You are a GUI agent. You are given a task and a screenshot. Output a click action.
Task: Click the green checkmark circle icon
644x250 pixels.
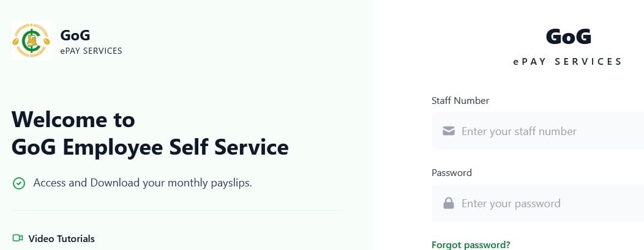click(19, 183)
